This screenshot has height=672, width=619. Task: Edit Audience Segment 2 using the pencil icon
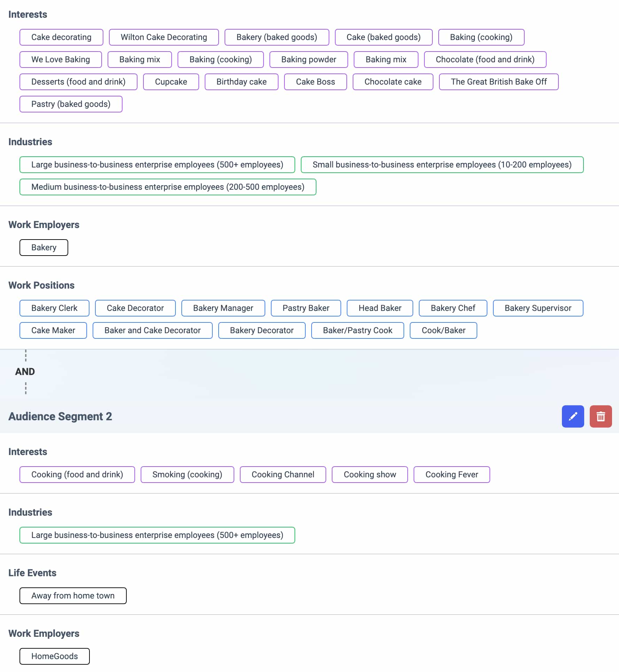[x=573, y=416]
